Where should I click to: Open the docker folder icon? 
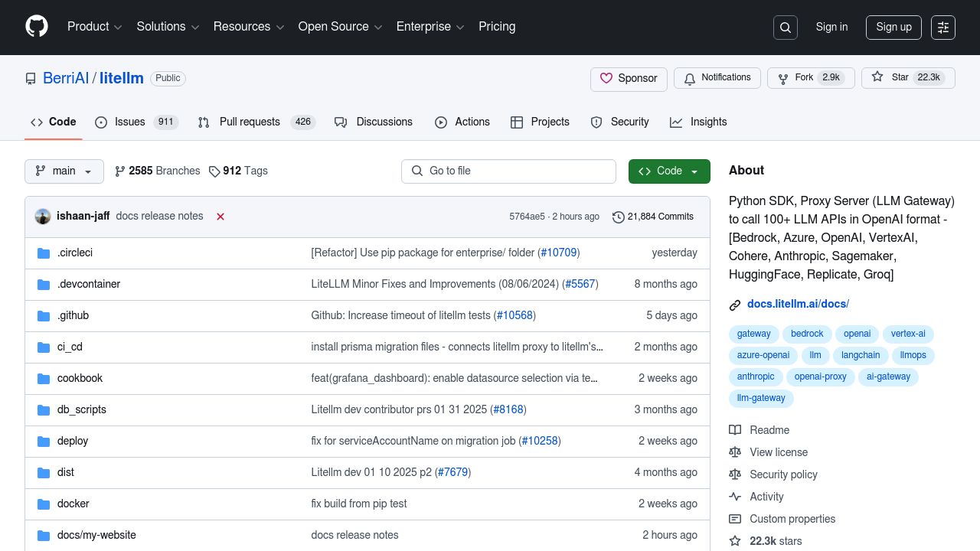tap(44, 504)
